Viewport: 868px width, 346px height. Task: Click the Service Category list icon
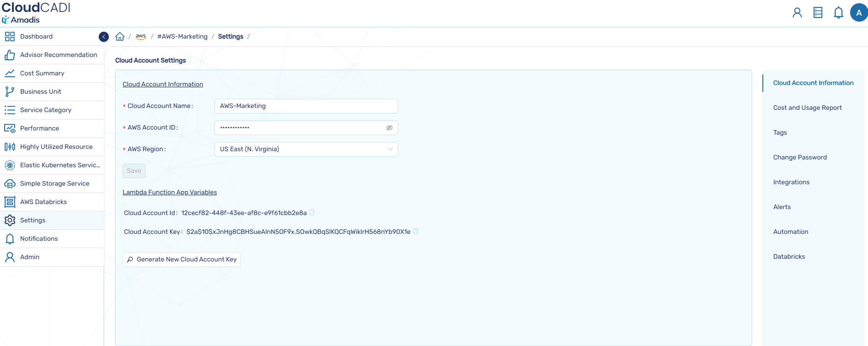[x=10, y=110]
